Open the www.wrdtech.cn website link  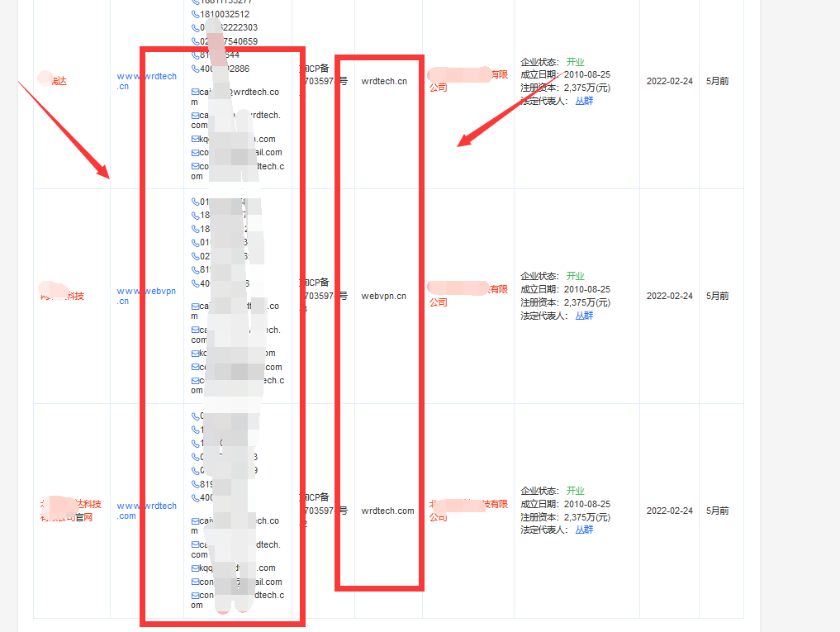[147, 82]
